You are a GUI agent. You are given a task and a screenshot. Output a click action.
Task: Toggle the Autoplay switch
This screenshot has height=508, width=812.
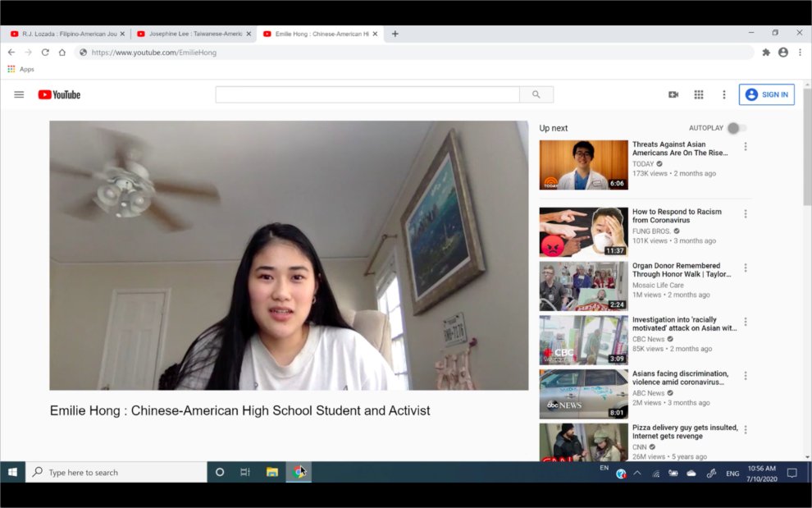pos(737,128)
